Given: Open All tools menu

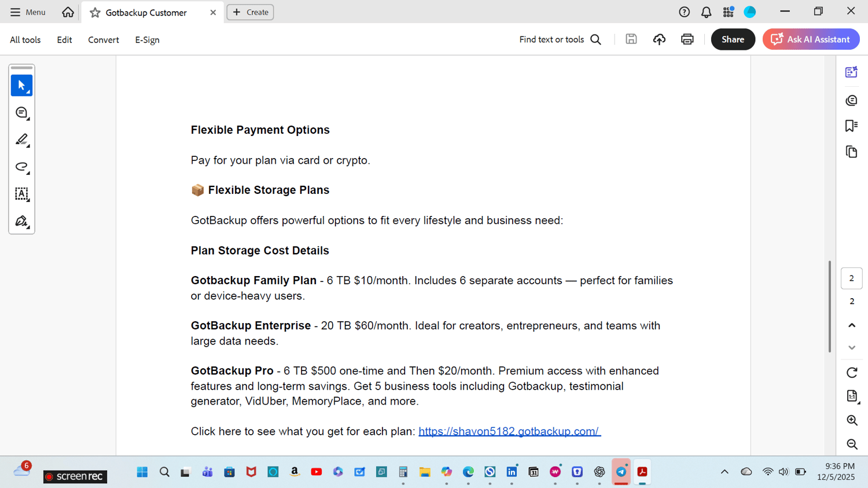Looking at the screenshot, I should pos(25,40).
